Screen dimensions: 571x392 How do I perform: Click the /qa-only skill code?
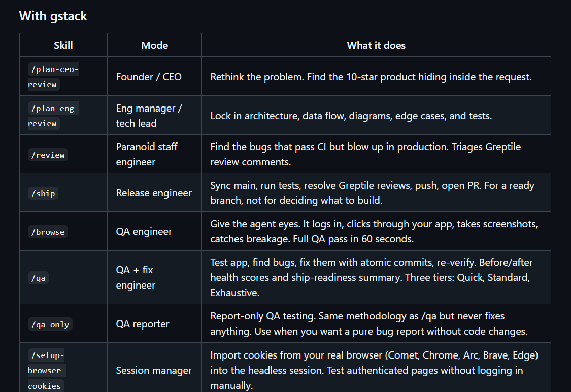point(50,324)
